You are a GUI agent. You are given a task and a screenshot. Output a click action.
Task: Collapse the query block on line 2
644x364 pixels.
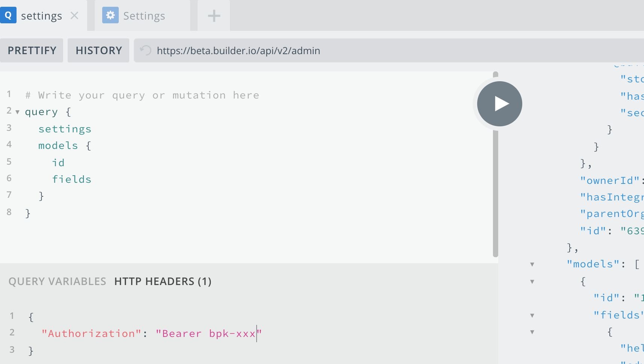click(17, 112)
